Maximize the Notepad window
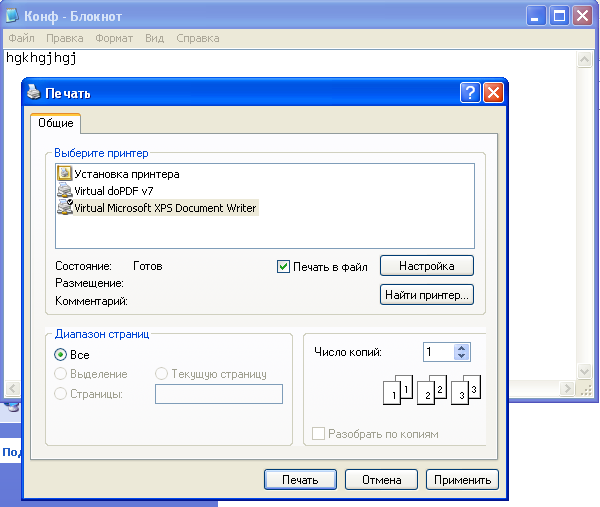Image resolution: width=600 pixels, height=507 pixels. 559,16
